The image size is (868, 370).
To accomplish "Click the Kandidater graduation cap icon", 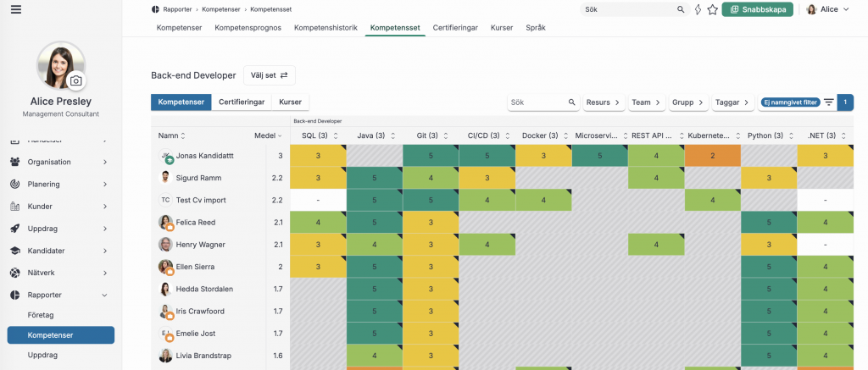I will [15, 251].
